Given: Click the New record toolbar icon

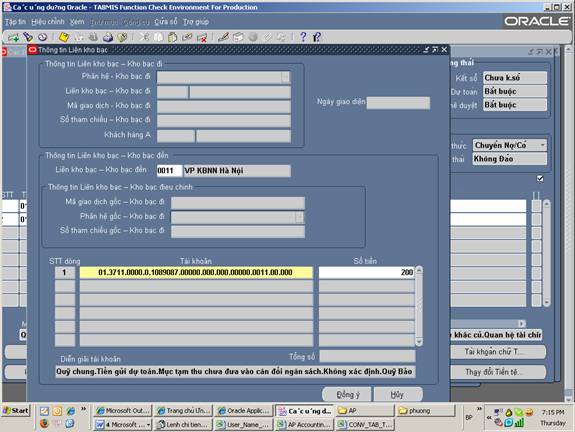Looking at the screenshot, I should point(14,37).
